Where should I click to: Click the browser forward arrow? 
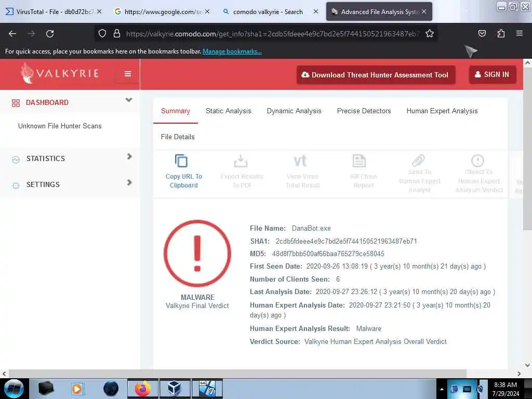pyautogui.click(x=31, y=34)
